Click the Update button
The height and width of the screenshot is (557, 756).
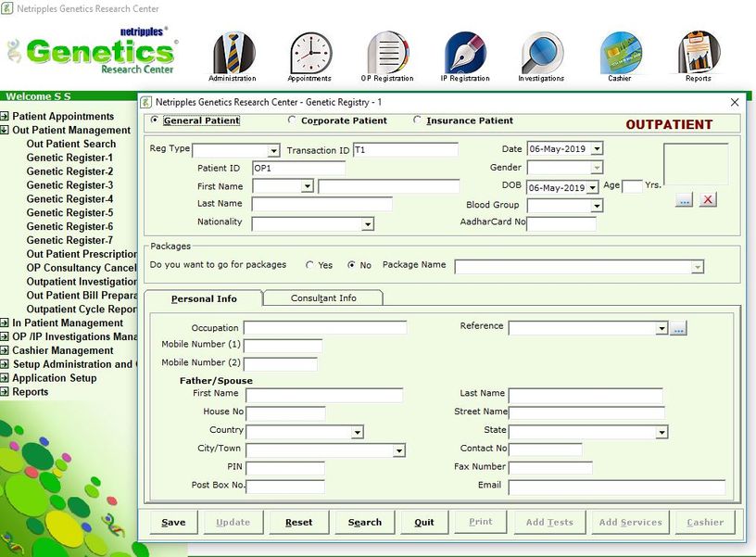[233, 523]
